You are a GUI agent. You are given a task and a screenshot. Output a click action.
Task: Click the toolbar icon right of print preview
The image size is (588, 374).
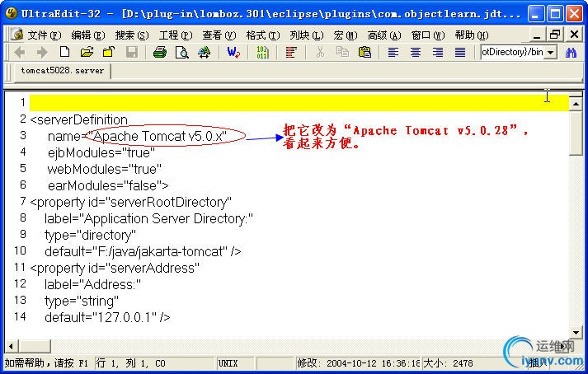(204, 52)
